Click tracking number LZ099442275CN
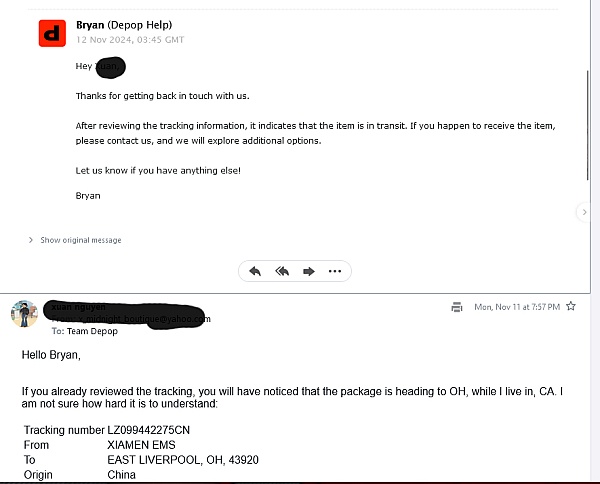Screen dimensions: 600x484 [148, 430]
